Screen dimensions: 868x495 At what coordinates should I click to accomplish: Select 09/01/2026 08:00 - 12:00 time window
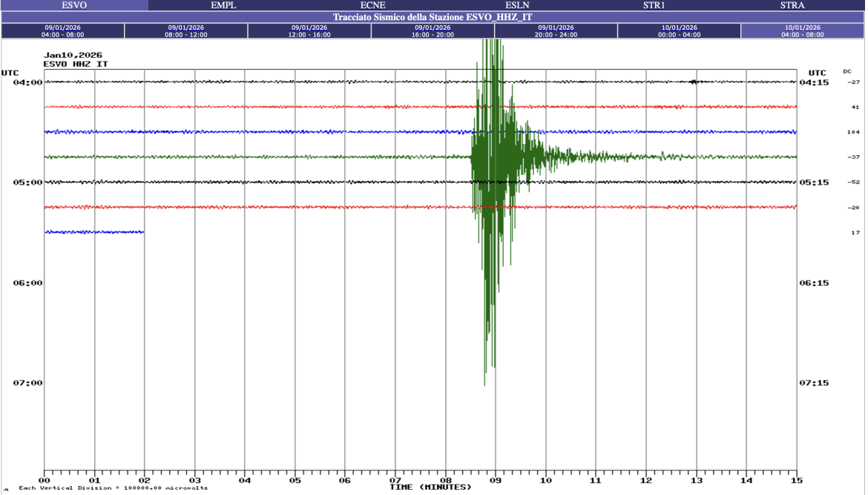(x=186, y=30)
